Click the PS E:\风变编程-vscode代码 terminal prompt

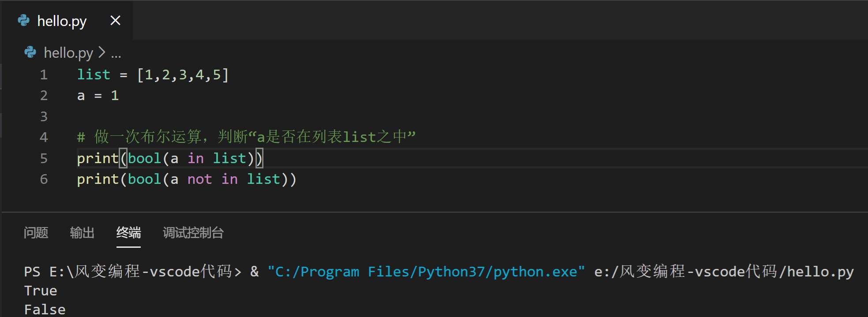133,272
